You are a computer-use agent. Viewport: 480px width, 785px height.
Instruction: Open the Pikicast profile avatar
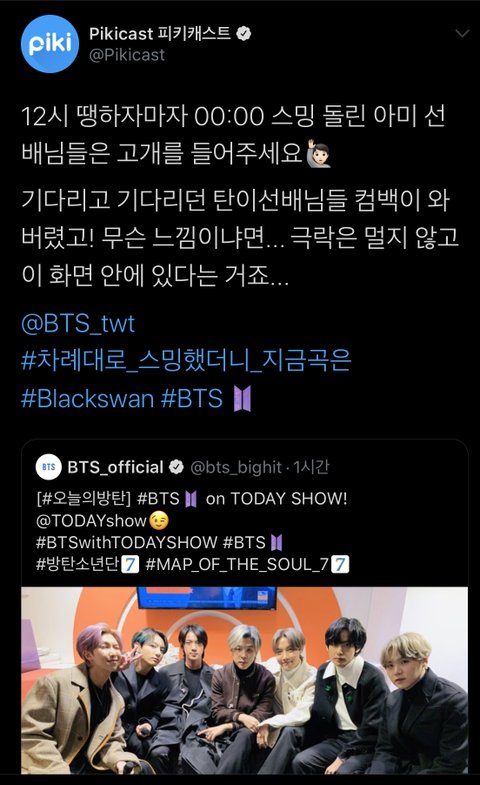(x=50, y=44)
